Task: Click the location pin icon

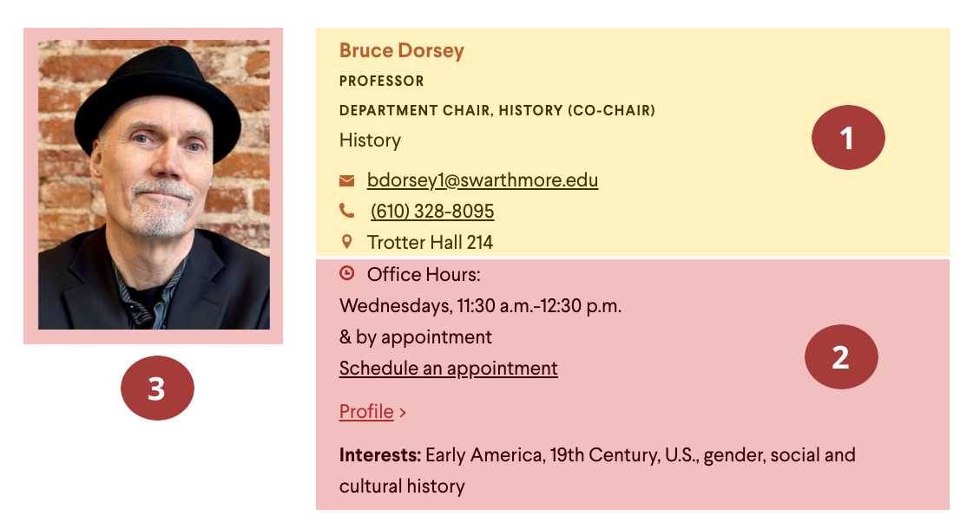Action: point(346,242)
